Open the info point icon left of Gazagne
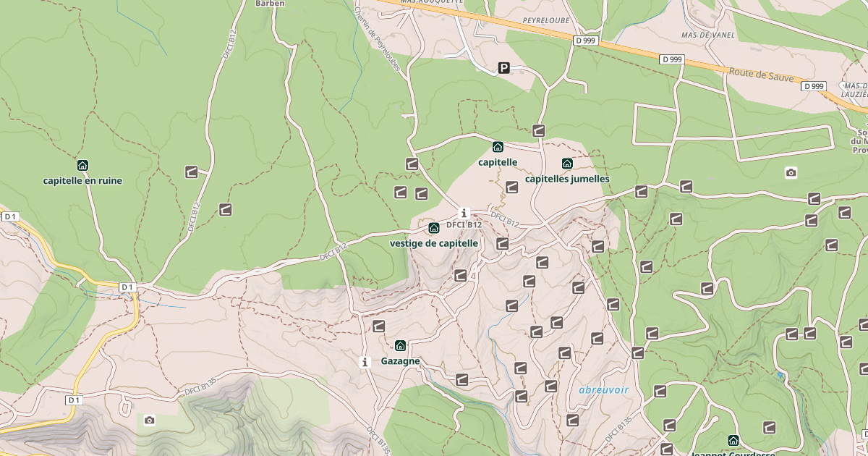Screen dimensions: 868x456 coord(365,361)
